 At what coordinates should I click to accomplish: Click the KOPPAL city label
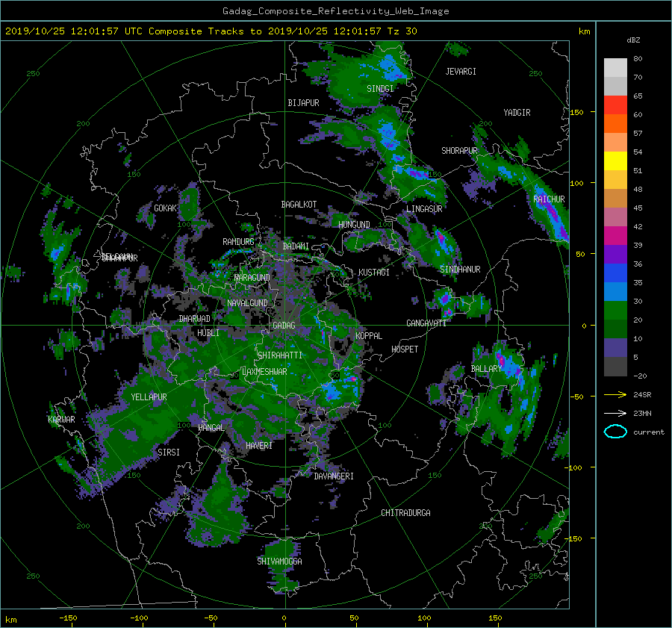coord(369,335)
